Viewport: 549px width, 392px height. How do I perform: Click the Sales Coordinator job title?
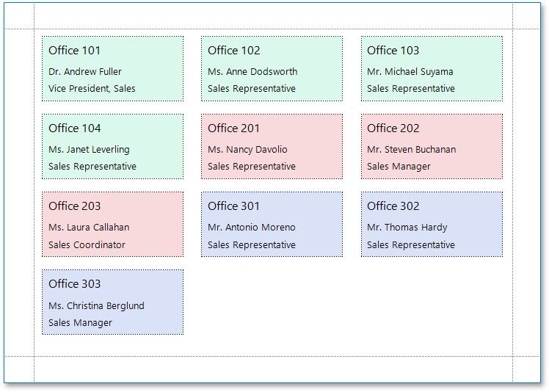87,245
